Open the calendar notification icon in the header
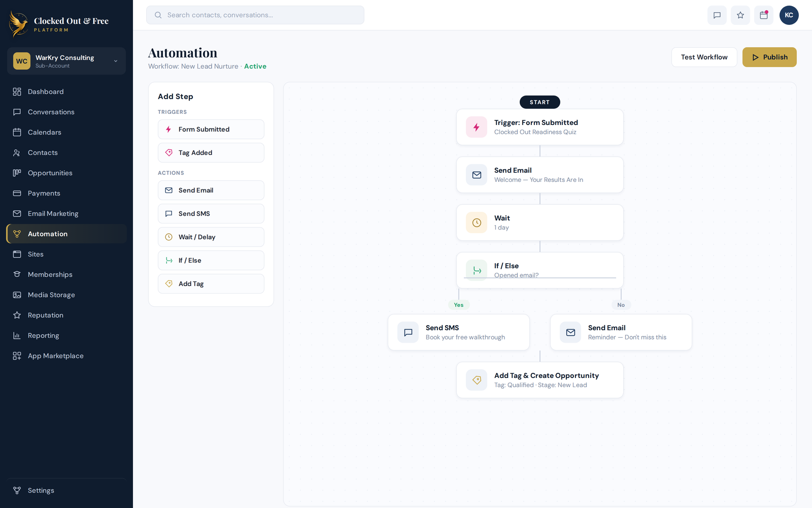812x508 pixels. click(x=763, y=15)
